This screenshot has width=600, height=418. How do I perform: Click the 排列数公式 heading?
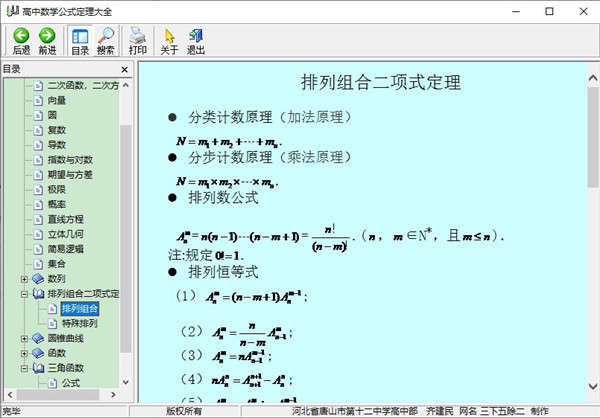223,198
